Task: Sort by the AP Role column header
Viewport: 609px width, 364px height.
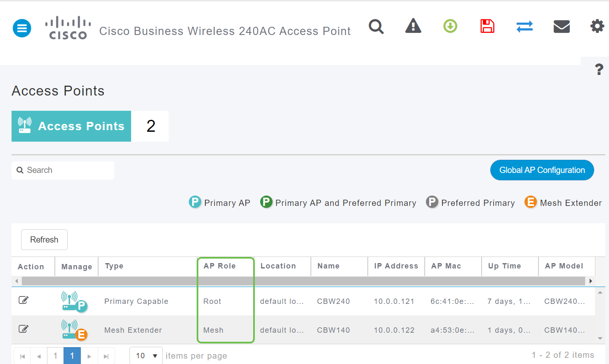Action: 220,266
